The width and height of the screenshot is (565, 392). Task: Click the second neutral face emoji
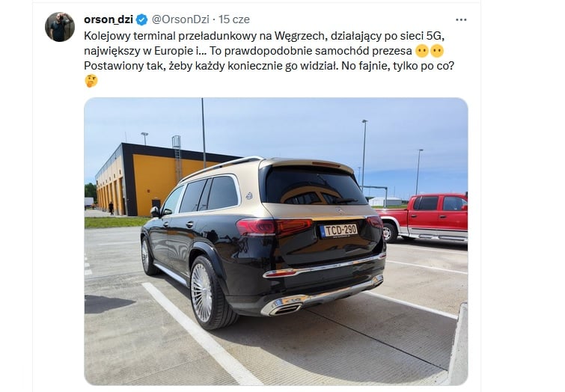(x=437, y=51)
